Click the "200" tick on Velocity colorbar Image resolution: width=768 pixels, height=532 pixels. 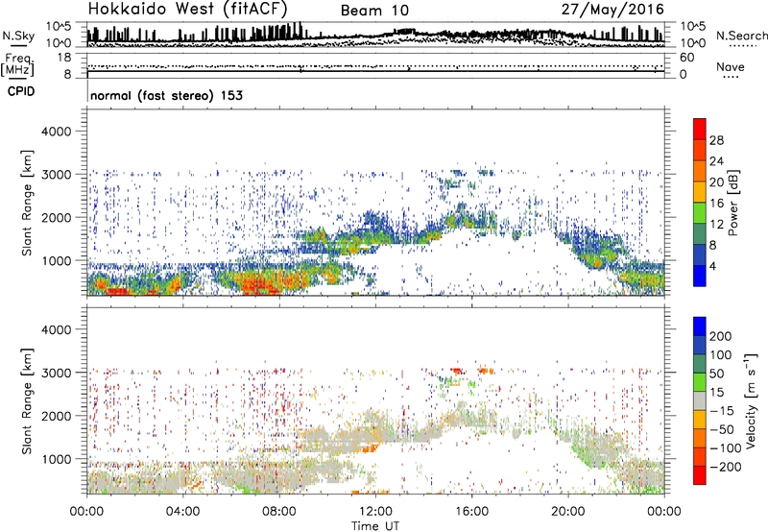click(x=721, y=336)
